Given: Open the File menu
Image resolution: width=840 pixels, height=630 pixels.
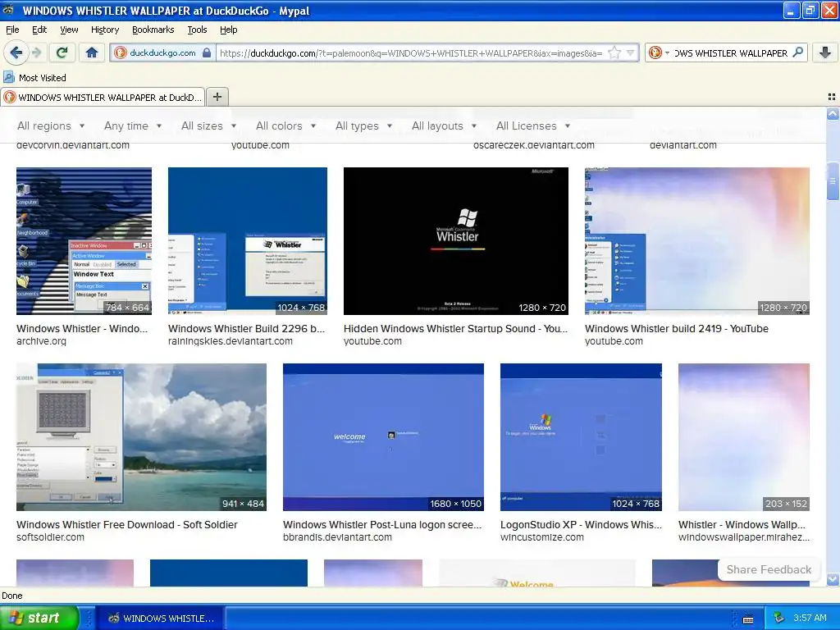Looking at the screenshot, I should tap(12, 30).
